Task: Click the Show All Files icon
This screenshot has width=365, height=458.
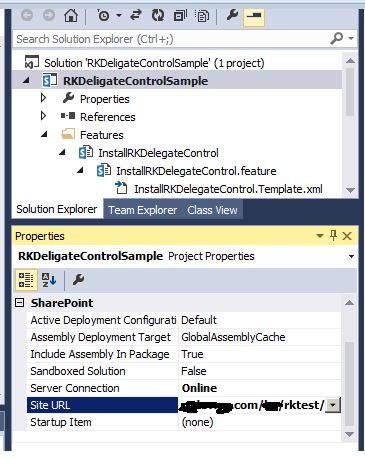Action: 202,16
